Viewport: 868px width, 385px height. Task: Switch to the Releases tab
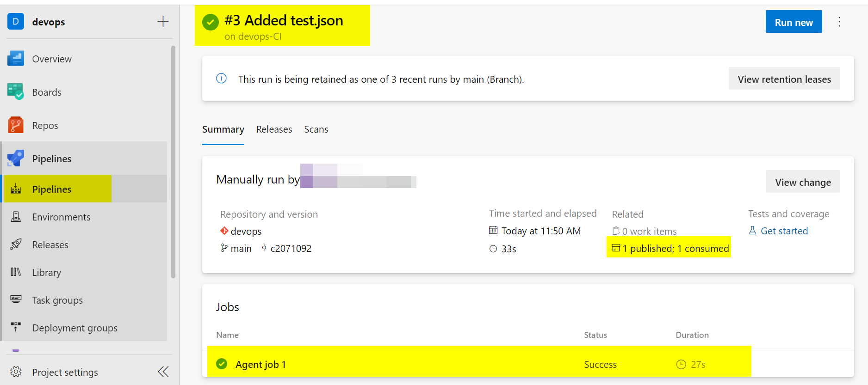274,129
